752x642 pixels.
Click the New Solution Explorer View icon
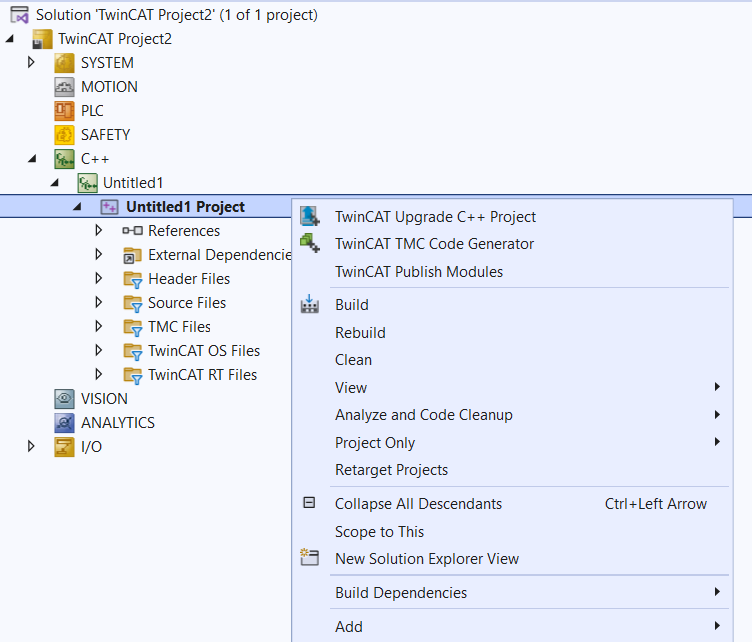[309, 557]
